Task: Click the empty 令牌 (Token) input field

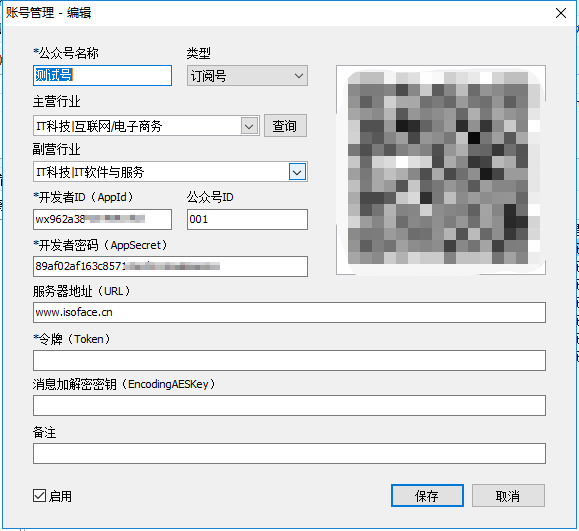Action: [289, 360]
